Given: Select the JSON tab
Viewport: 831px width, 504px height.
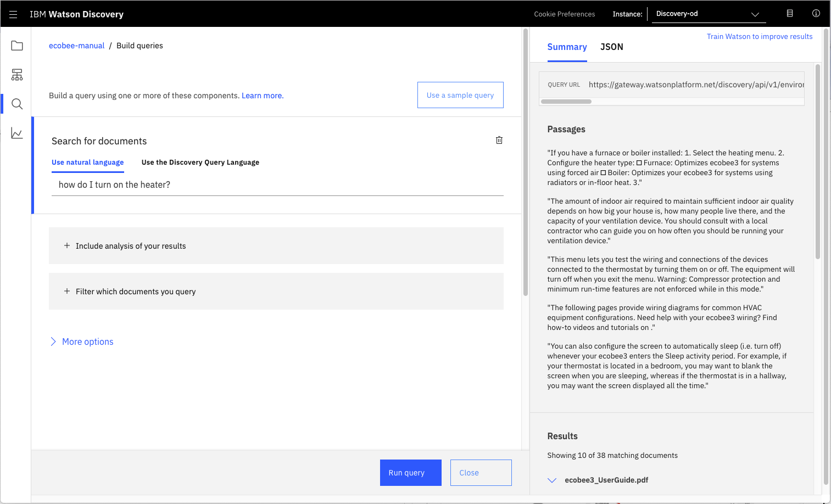Looking at the screenshot, I should [612, 47].
